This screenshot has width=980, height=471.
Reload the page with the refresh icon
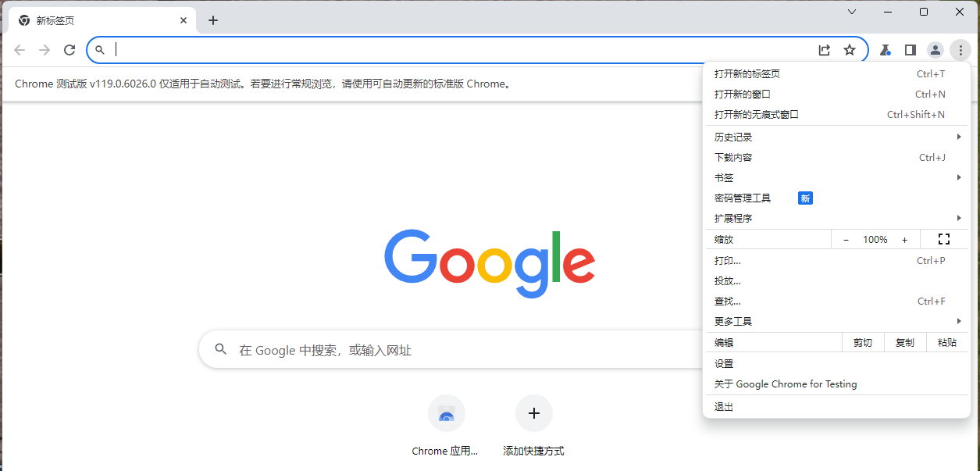(69, 50)
